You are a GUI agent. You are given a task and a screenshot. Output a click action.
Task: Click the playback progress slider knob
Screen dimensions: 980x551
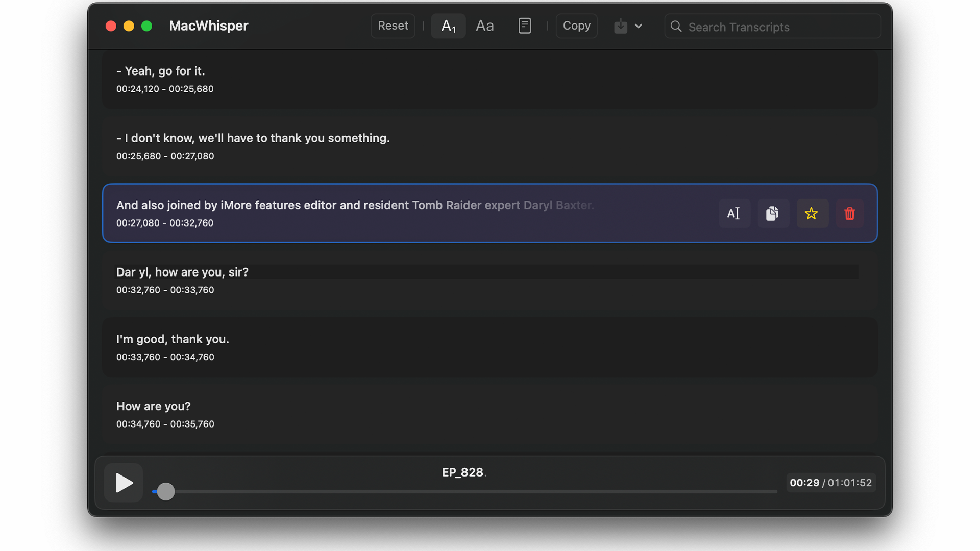165,491
